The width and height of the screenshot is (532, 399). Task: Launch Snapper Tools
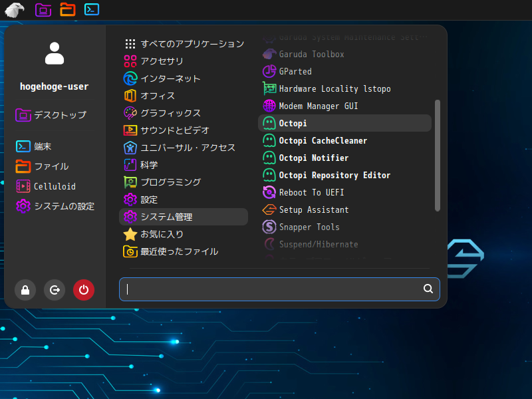coord(344,227)
